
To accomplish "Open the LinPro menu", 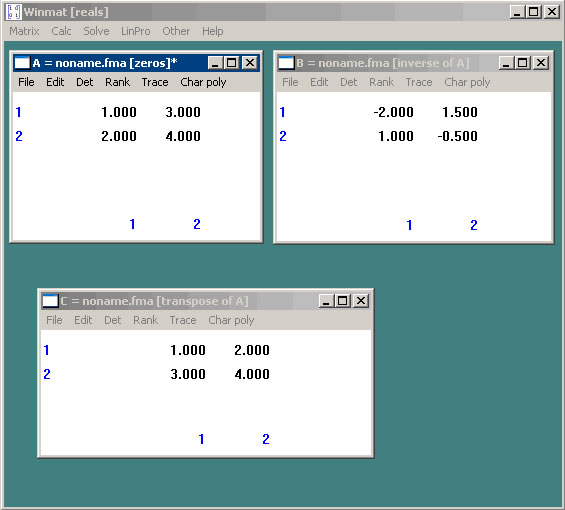I will pos(135,31).
